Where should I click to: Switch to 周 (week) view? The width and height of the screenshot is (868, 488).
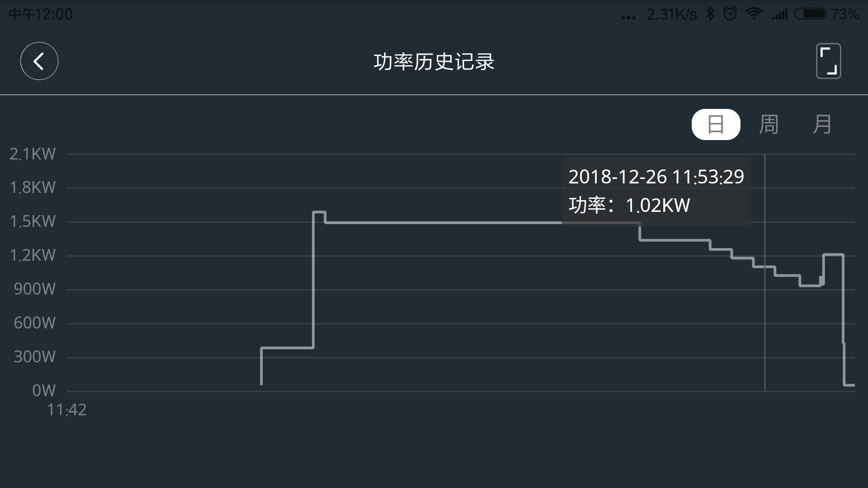[769, 125]
